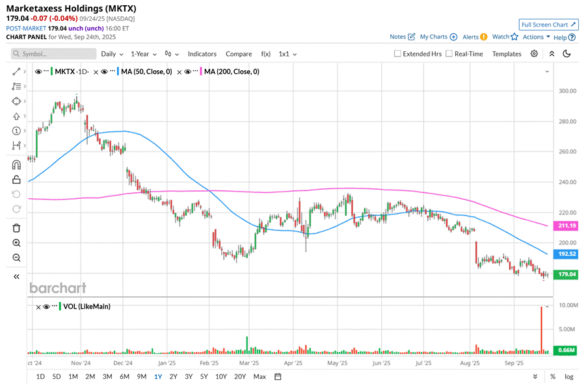Toggle VOL visibility eye
This screenshot has width=588, height=386.
(x=46, y=307)
